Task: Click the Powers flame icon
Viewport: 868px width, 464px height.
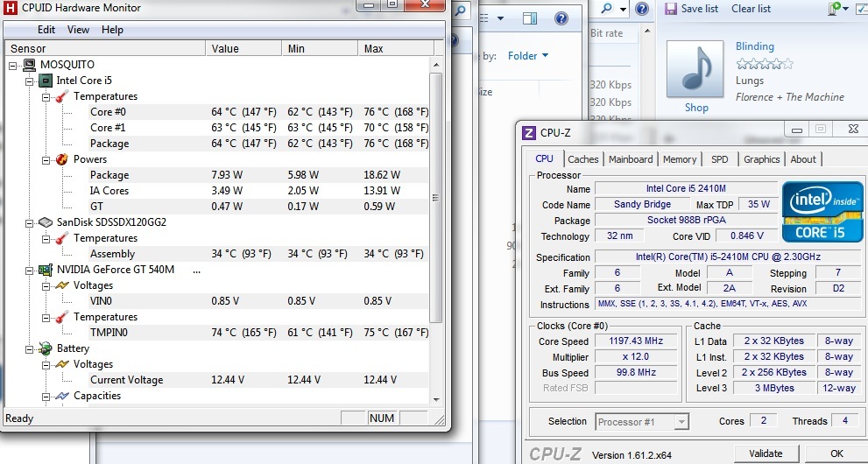Action: tap(61, 159)
